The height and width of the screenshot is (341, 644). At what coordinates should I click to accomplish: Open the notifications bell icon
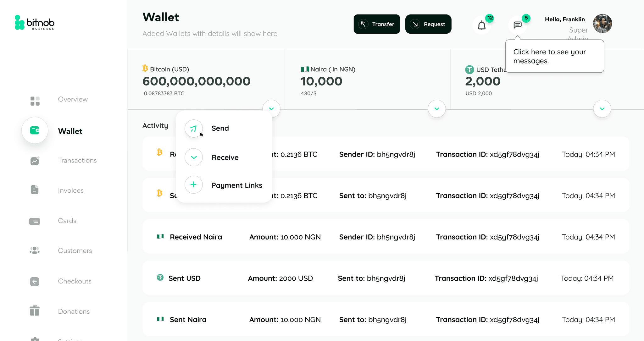point(482,25)
